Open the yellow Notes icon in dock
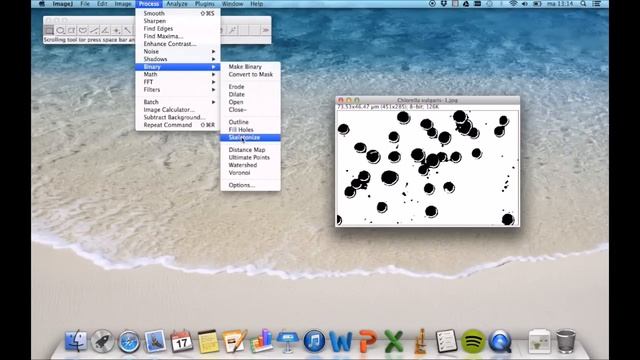This screenshot has height=360, width=640. point(208,341)
